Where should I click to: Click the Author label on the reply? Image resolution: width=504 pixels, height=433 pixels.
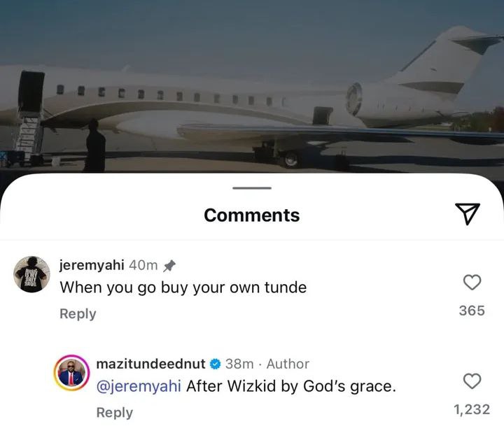coord(288,364)
